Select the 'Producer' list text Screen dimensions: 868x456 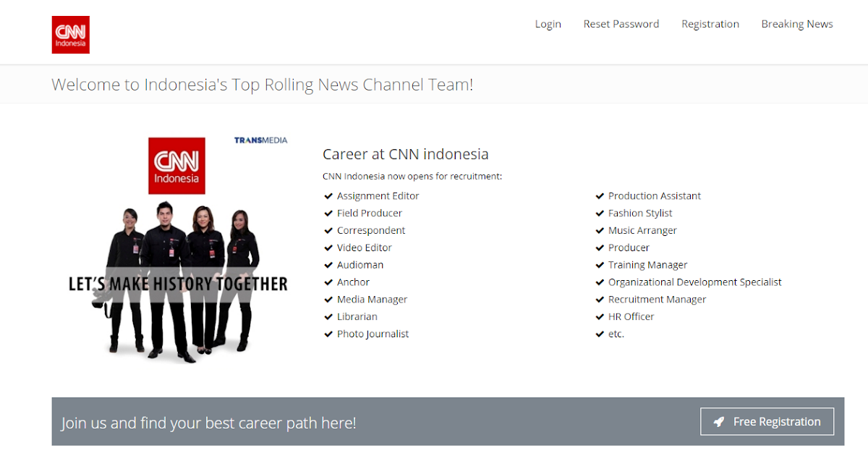coord(629,248)
